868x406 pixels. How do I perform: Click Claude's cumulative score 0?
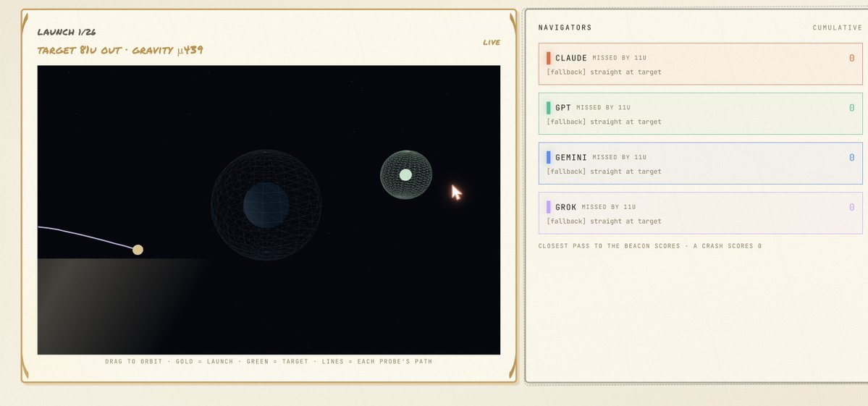tap(851, 58)
